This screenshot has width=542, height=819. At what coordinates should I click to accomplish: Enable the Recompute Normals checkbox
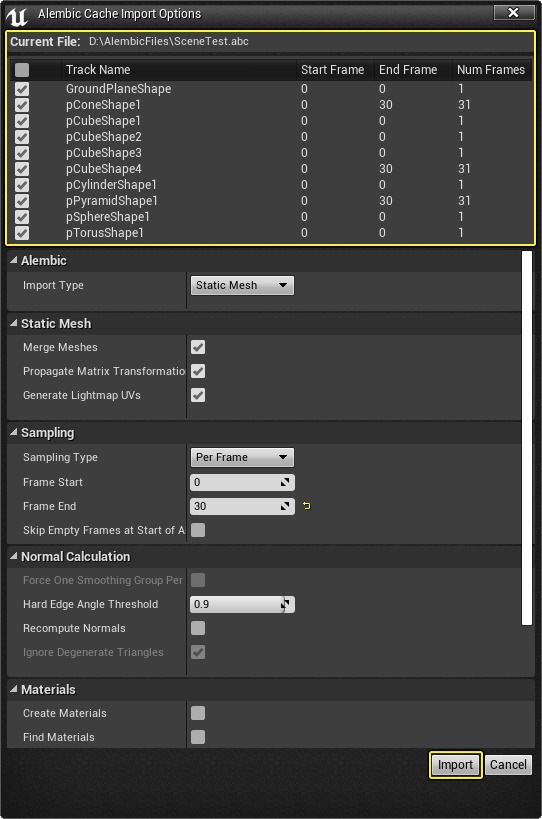[x=198, y=628]
